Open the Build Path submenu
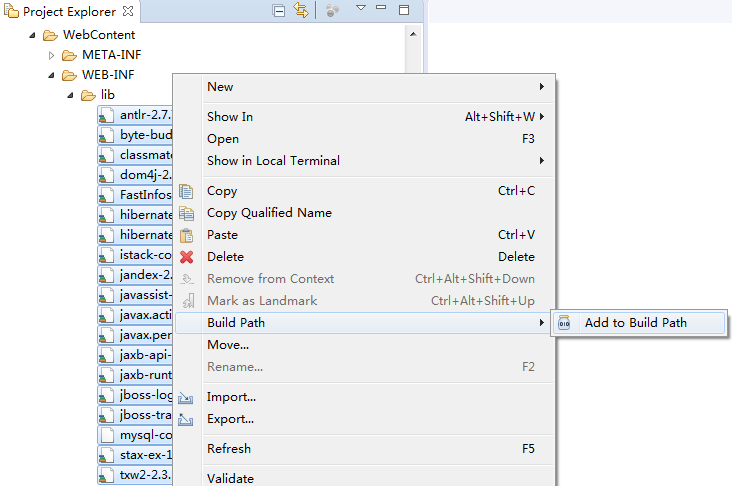The height and width of the screenshot is (486, 732). (x=364, y=323)
